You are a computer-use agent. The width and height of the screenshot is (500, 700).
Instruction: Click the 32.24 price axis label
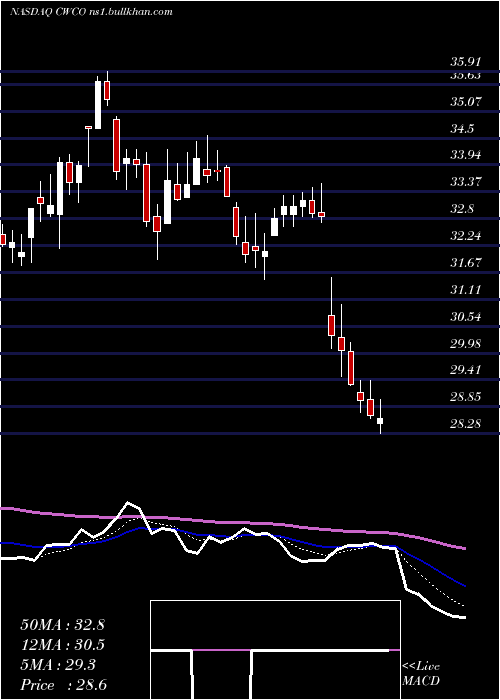coord(466,235)
